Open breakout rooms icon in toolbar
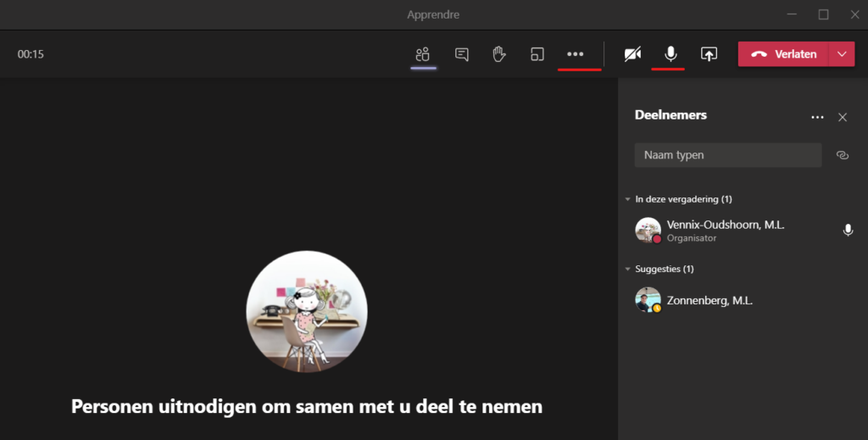Screen dimensions: 868x440 (537, 54)
